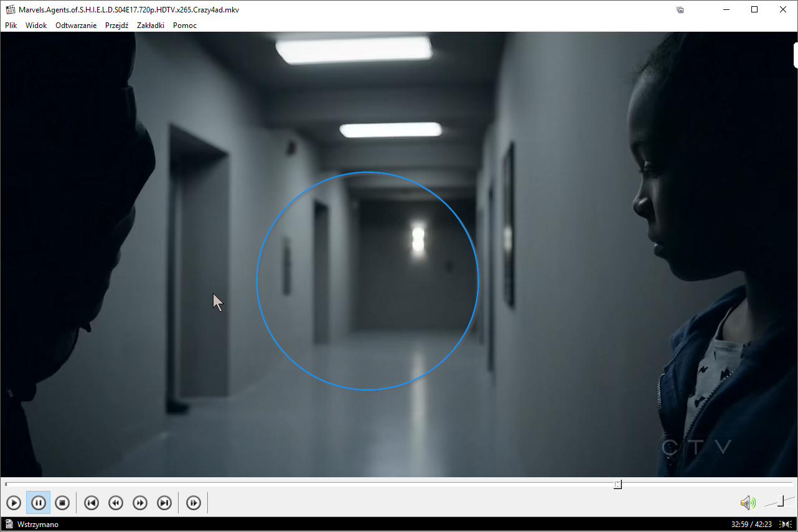Mute audio with the speaker icon

pyautogui.click(x=747, y=503)
